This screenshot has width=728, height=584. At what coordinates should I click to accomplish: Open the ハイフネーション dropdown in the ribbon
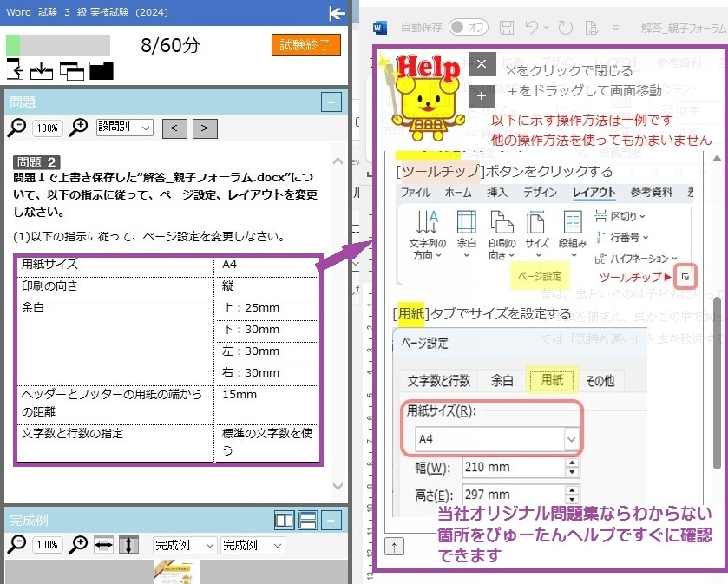click(x=636, y=259)
